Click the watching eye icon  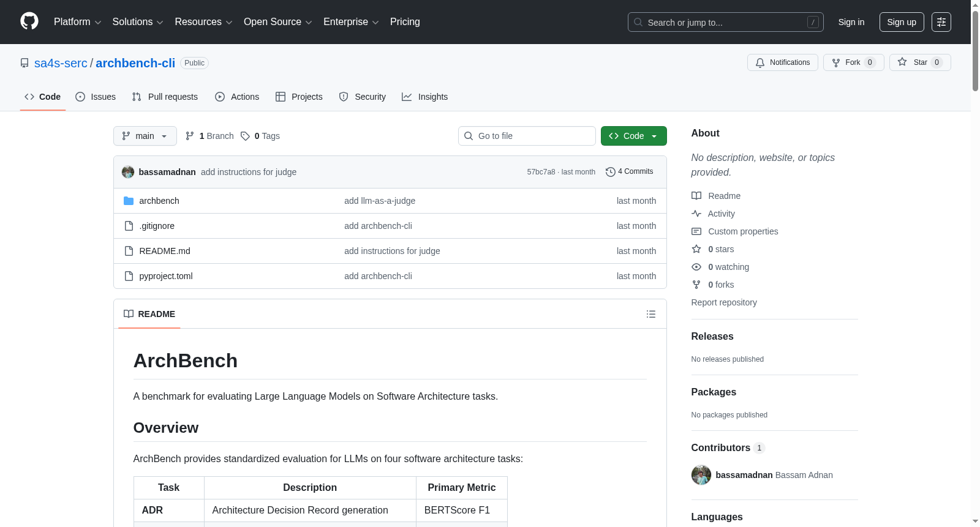pyautogui.click(x=696, y=267)
